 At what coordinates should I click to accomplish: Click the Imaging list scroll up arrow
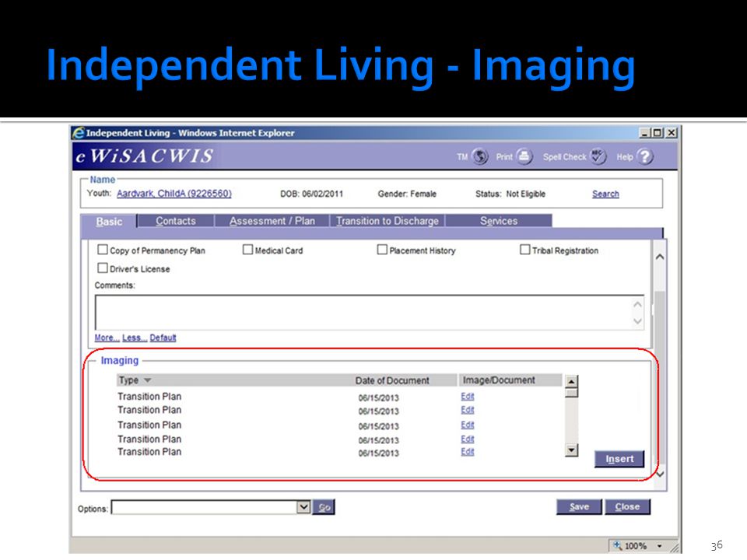(x=571, y=382)
